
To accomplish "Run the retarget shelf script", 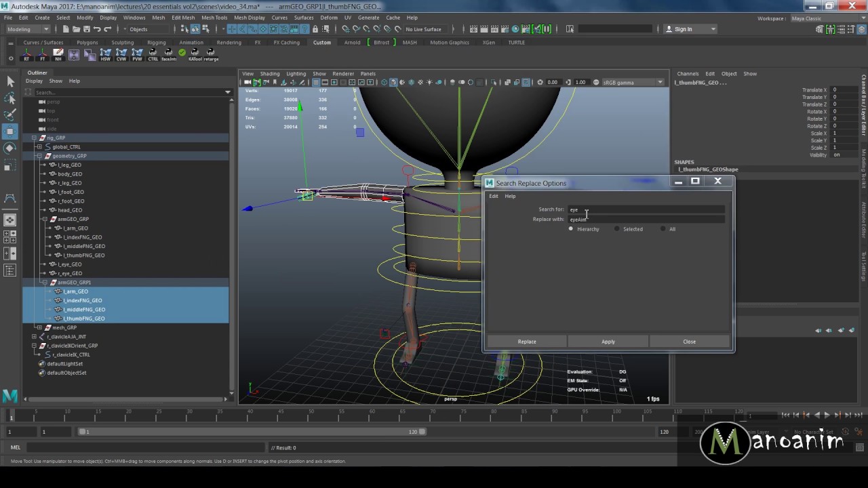I will coord(211,54).
